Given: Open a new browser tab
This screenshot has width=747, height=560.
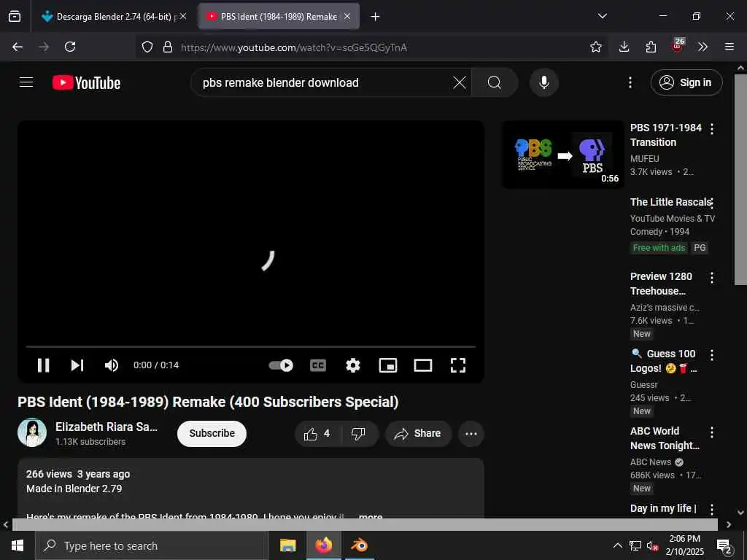Looking at the screenshot, I should click(375, 17).
